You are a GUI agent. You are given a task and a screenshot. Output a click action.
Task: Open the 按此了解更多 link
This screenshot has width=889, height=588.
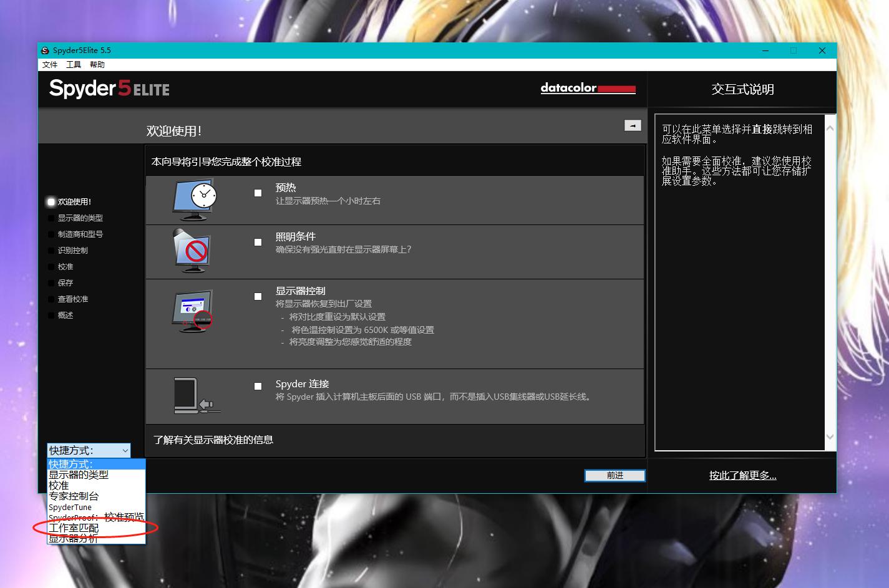click(x=742, y=476)
